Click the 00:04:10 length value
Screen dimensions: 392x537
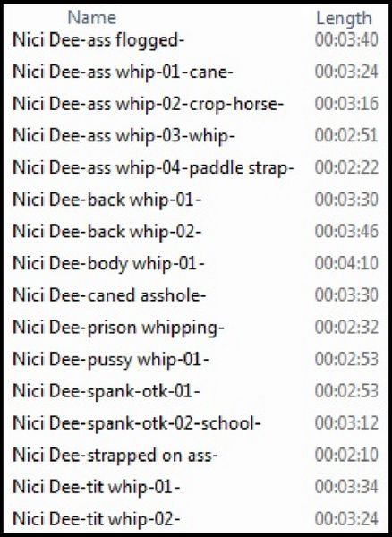(x=346, y=263)
